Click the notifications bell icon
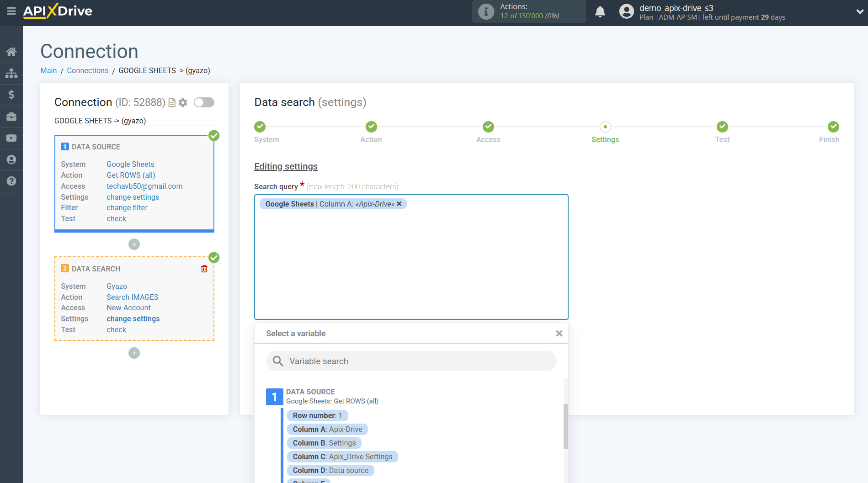Viewport: 868px width, 483px height. coord(600,12)
